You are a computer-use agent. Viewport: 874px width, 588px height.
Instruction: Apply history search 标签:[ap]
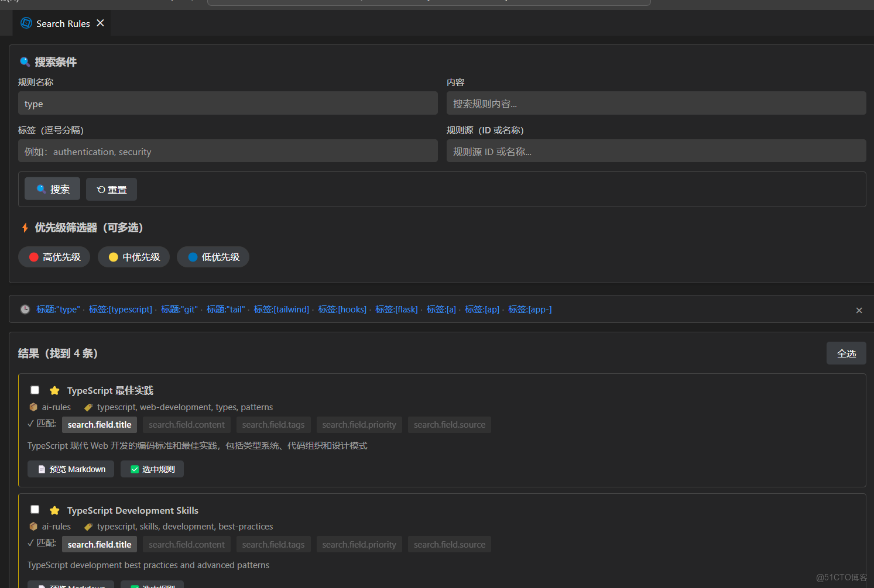tap(482, 310)
